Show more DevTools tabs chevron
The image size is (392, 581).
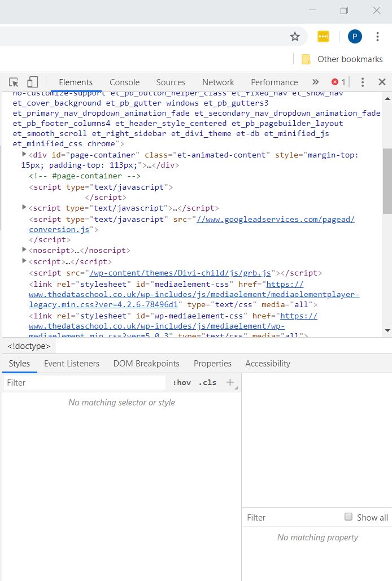315,82
